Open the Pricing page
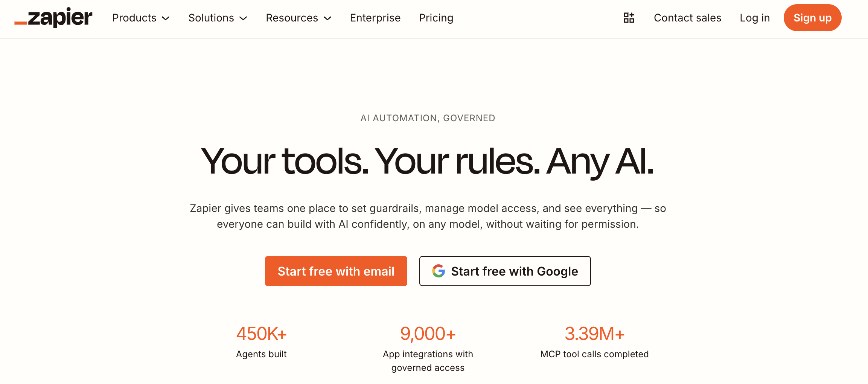 (436, 18)
